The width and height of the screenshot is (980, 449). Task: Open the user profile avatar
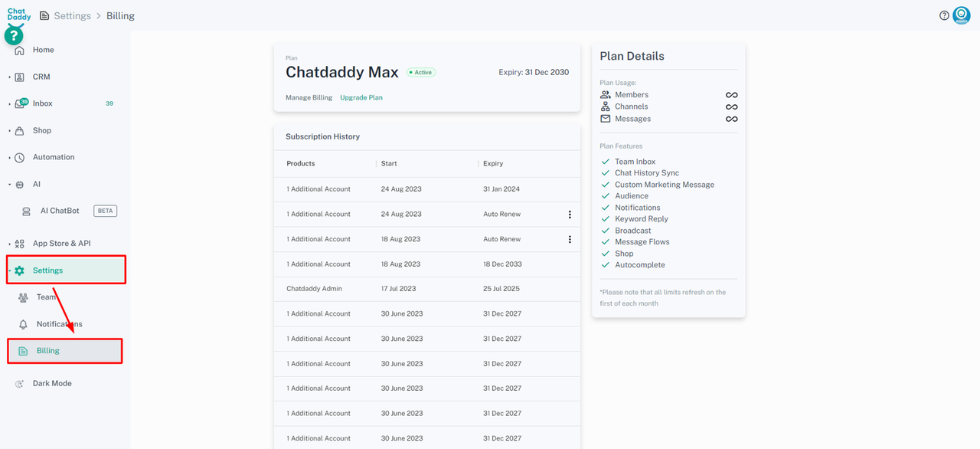961,15
